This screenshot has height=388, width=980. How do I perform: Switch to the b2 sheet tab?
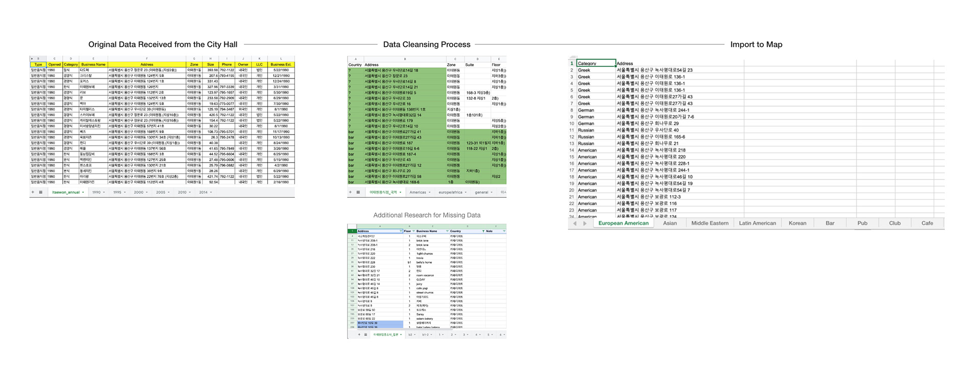point(412,334)
